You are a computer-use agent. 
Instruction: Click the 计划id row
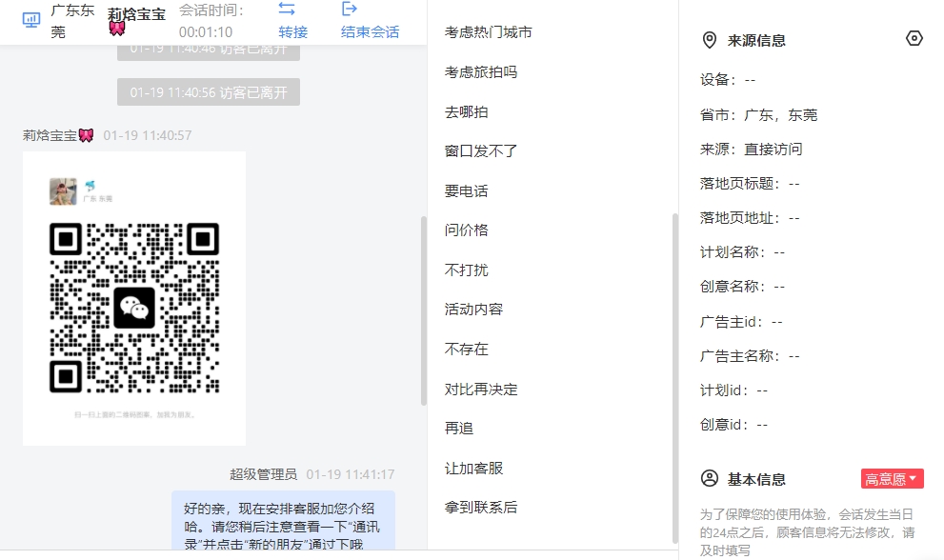[733, 390]
